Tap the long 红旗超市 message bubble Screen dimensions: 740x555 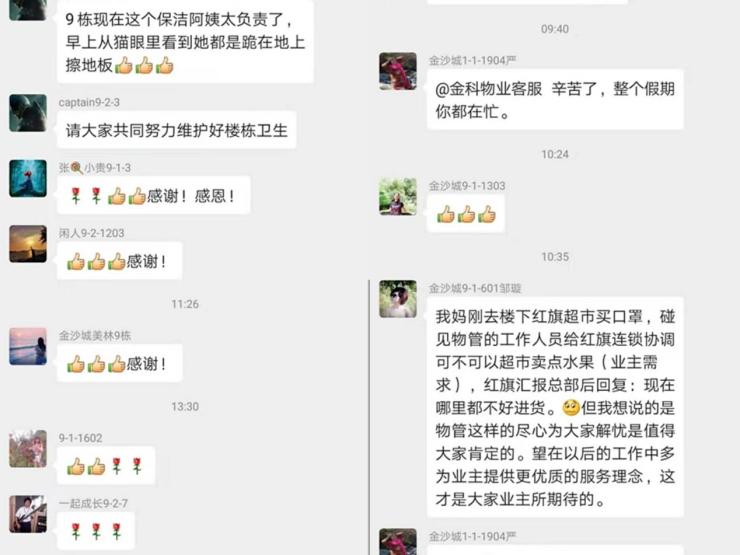555,407
